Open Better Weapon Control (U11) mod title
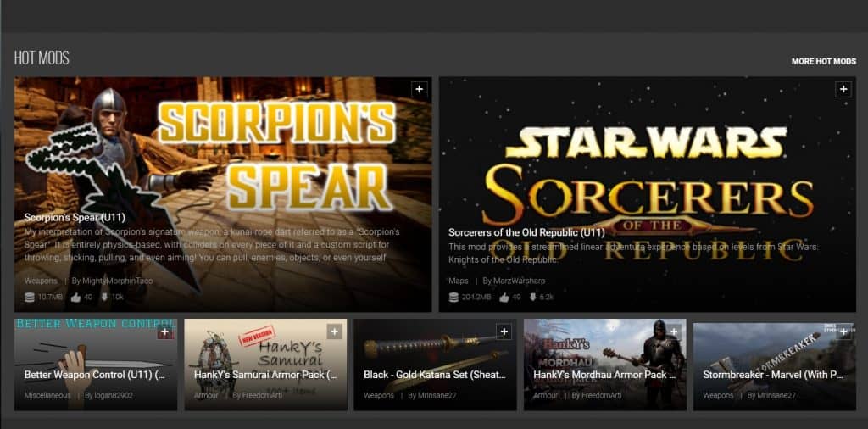 click(94, 375)
